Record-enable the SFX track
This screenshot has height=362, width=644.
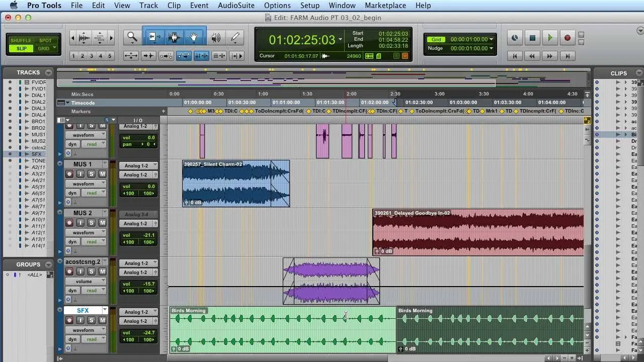69,320
